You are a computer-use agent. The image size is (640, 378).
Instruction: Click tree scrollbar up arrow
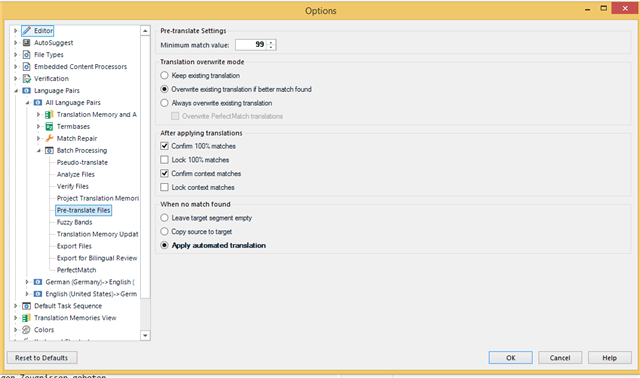pyautogui.click(x=145, y=31)
